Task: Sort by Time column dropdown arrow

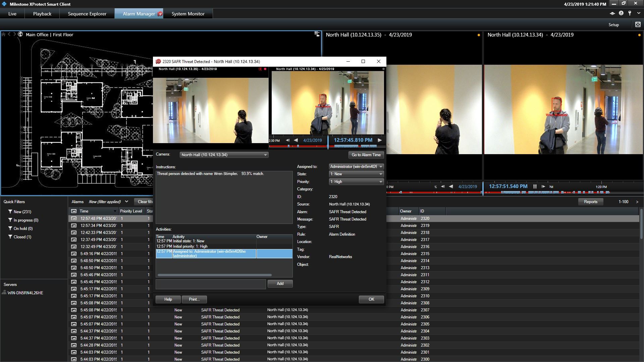Action: coord(115,211)
